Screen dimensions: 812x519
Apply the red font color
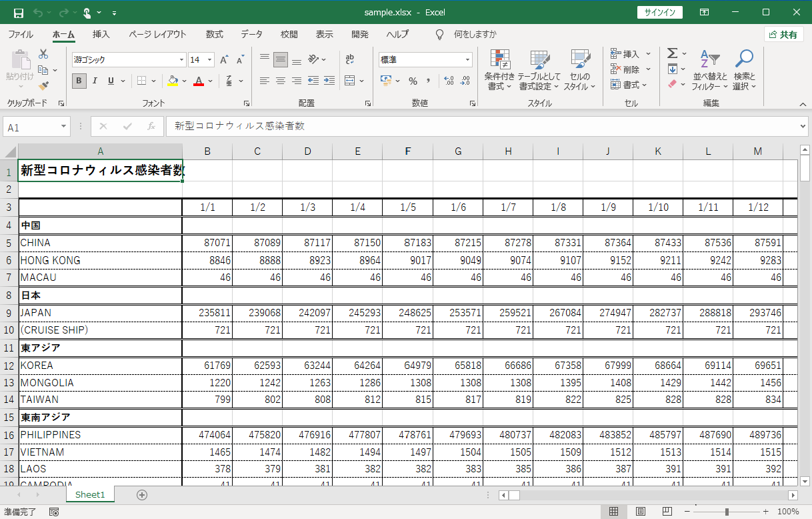[198, 81]
